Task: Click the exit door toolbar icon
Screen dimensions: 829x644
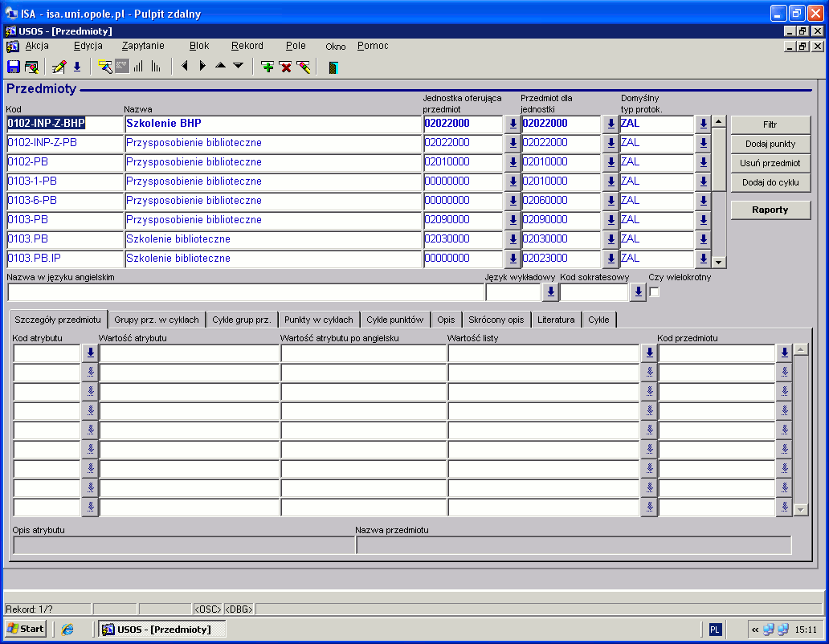Action: click(x=333, y=67)
